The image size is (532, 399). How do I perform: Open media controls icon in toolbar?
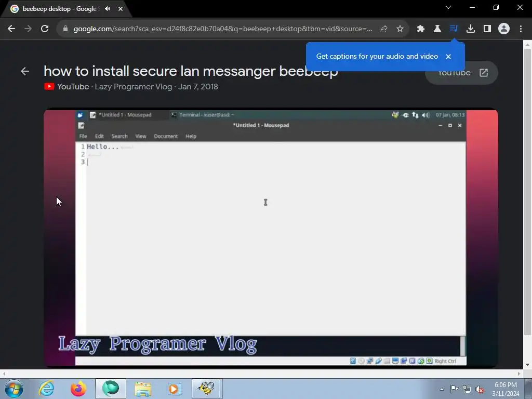454,29
